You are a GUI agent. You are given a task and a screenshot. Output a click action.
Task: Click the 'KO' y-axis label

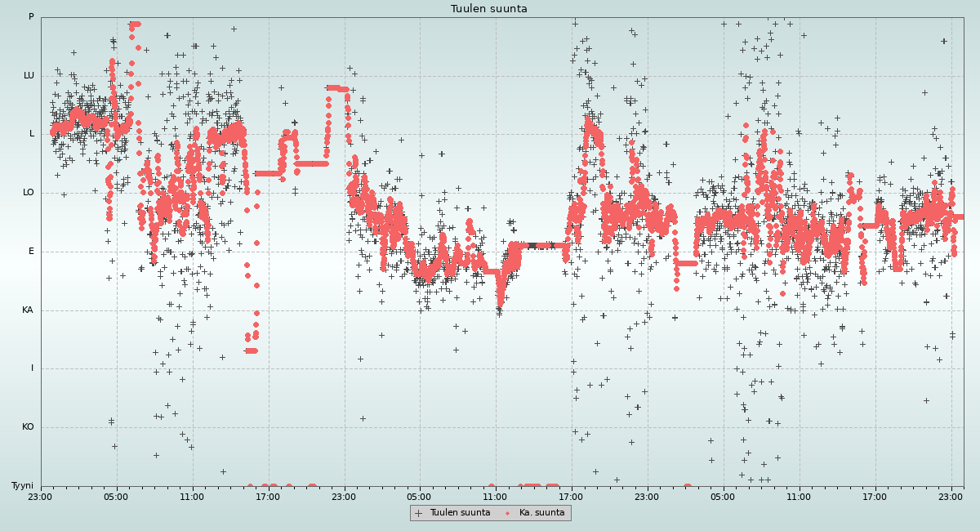click(28, 427)
